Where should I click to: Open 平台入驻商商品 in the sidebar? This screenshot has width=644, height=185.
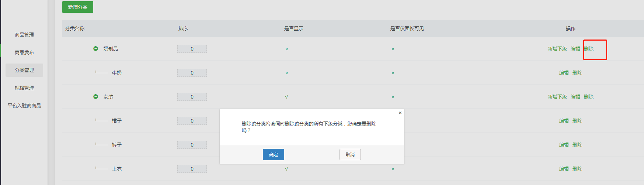[x=24, y=106]
